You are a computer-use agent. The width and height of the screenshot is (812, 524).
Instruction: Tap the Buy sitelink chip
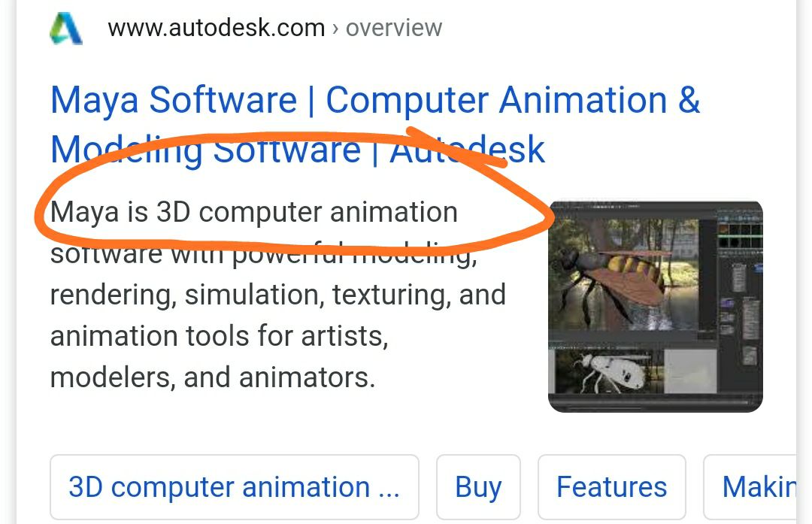coord(478,487)
